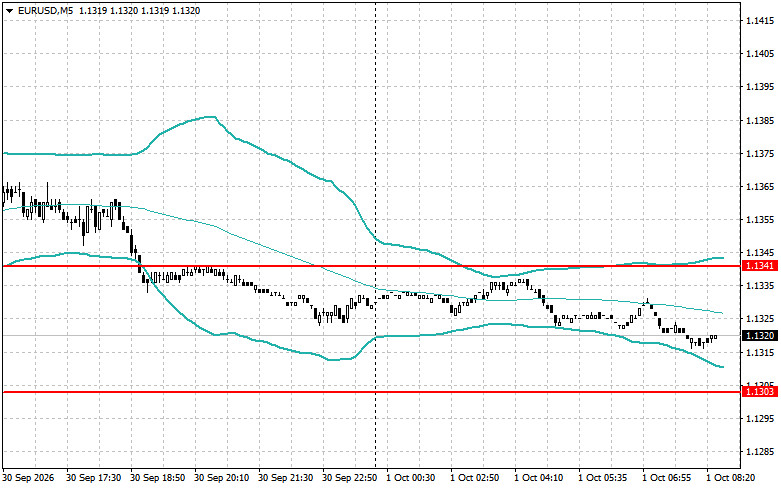781x489 pixels.
Task: Select the 1.1295 price scale value
Action: [x=760, y=419]
